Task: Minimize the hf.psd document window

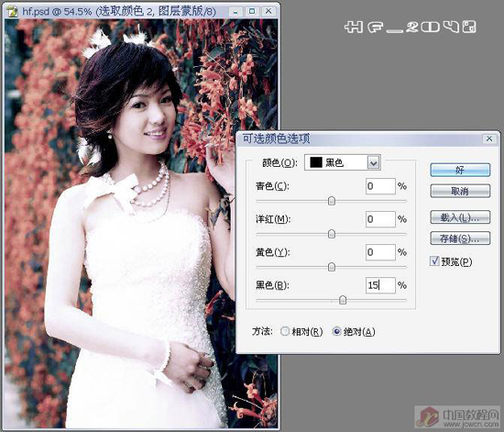Action: [x=236, y=12]
